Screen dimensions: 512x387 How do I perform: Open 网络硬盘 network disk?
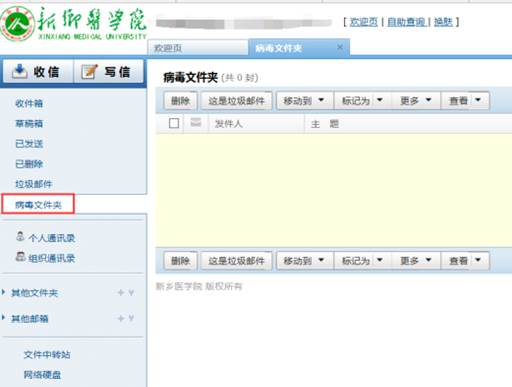coord(42,375)
